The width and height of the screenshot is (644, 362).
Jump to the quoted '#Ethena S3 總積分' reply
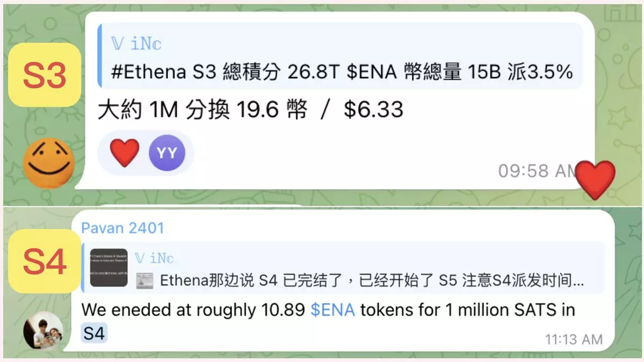(340, 56)
